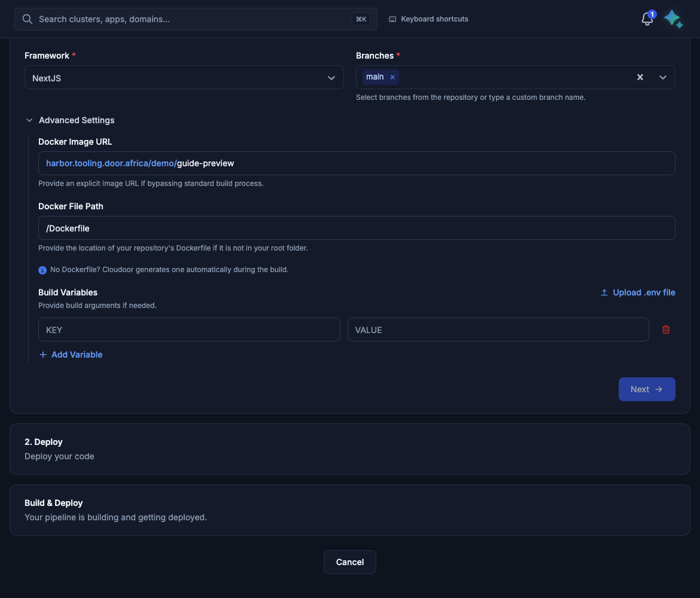Screen dimensions: 700x598
Task: Click 'Your pipeline is building and getting deployed.'
Action: click(115, 518)
